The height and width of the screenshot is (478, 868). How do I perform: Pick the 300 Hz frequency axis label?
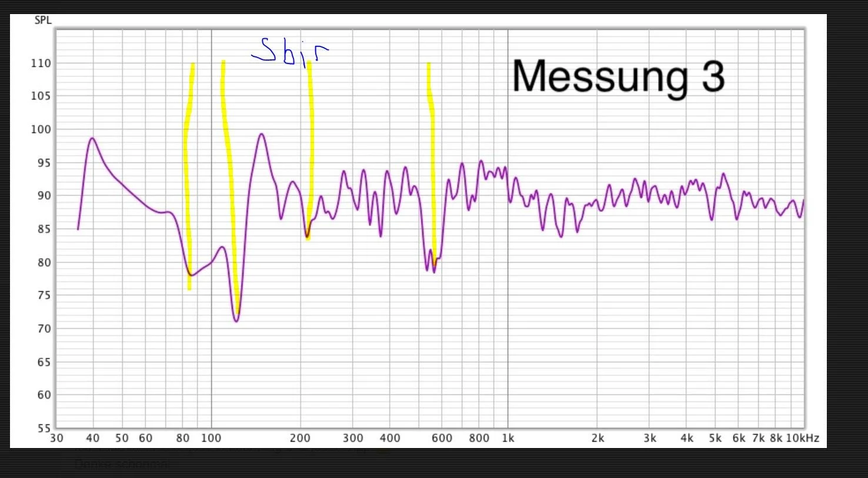coord(353,438)
